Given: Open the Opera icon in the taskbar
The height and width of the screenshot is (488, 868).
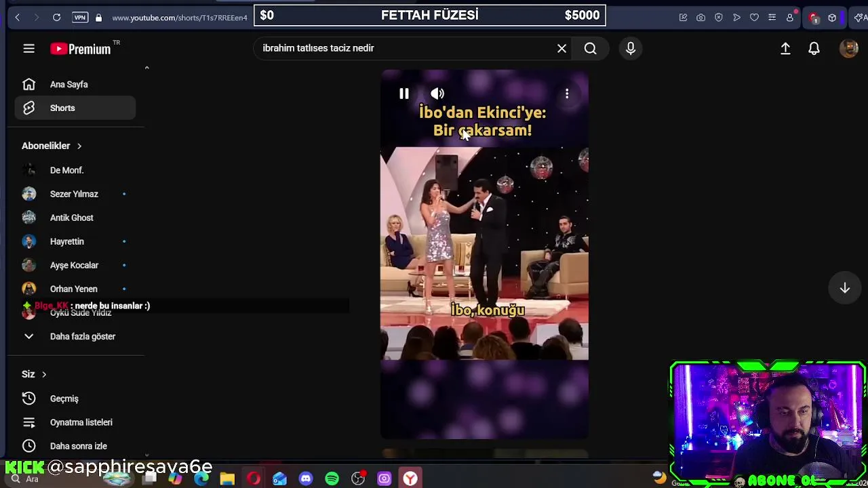Looking at the screenshot, I should (x=254, y=479).
